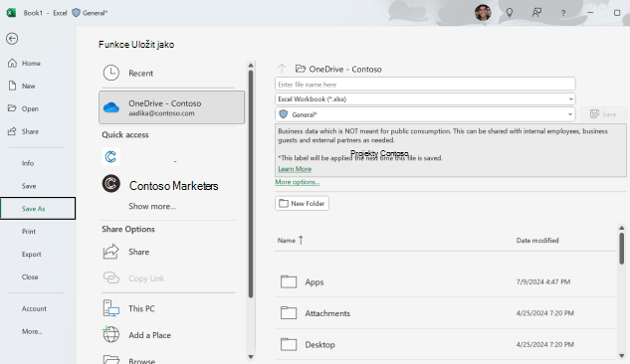Expand the General sensitivity label dropdown
This screenshot has height=364, width=630.
425,114
